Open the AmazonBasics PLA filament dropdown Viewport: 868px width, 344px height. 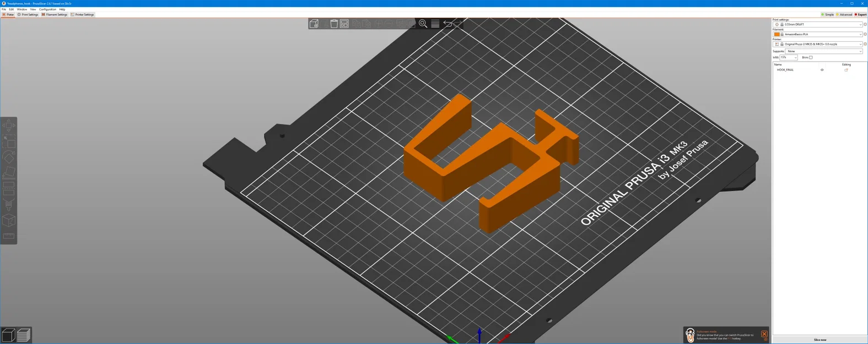click(818, 34)
